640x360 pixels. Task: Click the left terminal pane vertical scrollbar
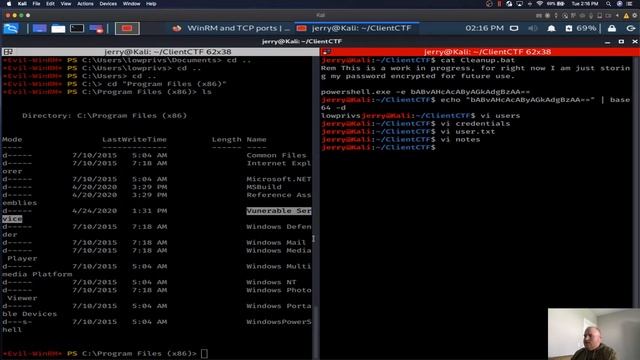(x=315, y=208)
